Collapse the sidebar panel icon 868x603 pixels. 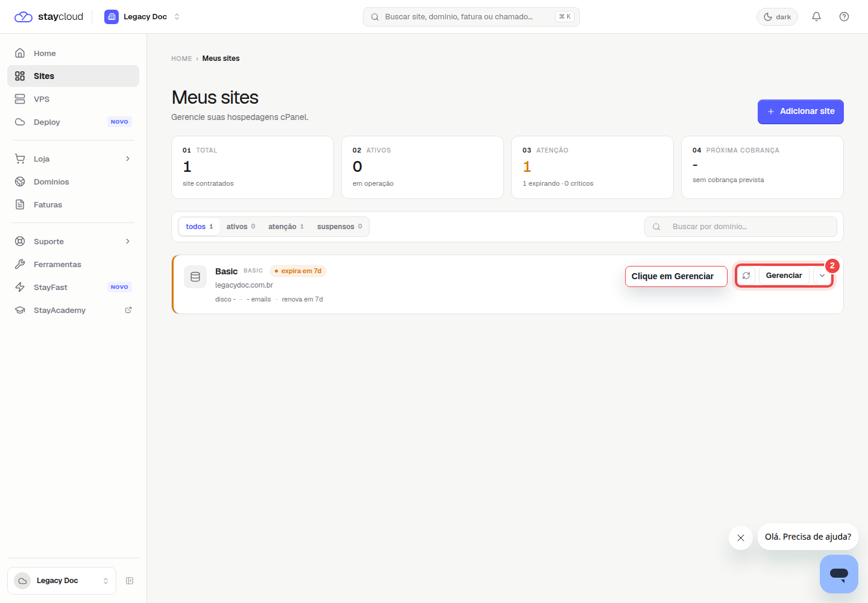pos(130,581)
